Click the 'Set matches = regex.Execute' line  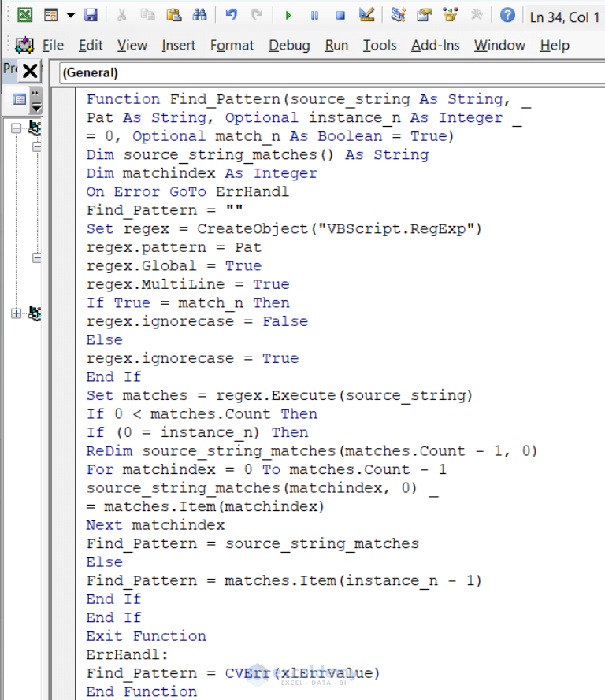280,395
